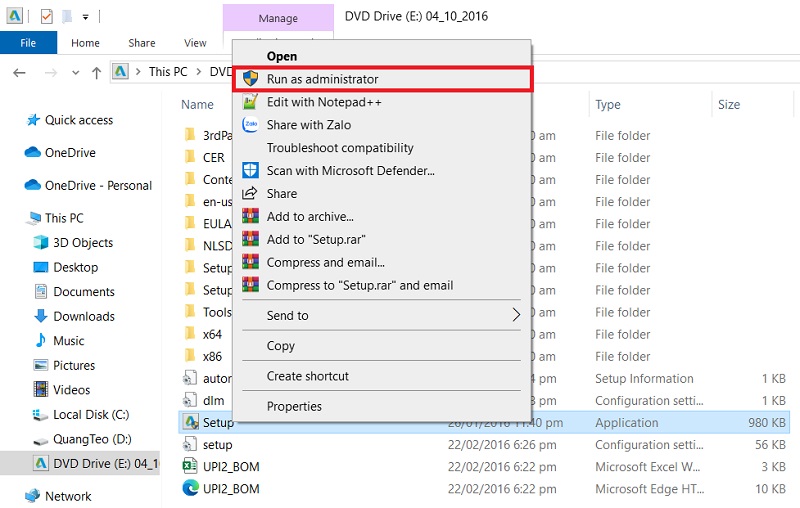This screenshot has width=800, height=508.
Task: Choose Run as administrator
Action: tap(383, 79)
